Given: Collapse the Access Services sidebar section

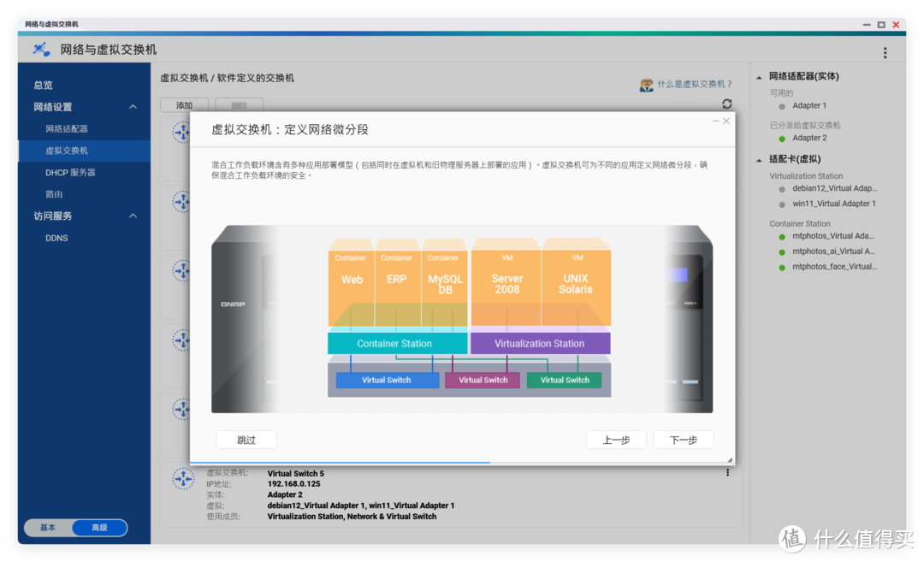Looking at the screenshot, I should point(133,216).
